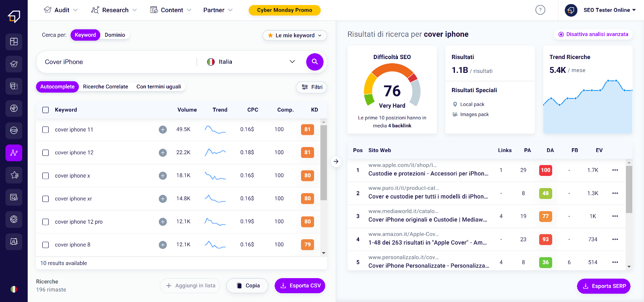The width and height of the screenshot is (644, 302).
Task: Switch search mode to Dominio
Action: pyautogui.click(x=115, y=35)
